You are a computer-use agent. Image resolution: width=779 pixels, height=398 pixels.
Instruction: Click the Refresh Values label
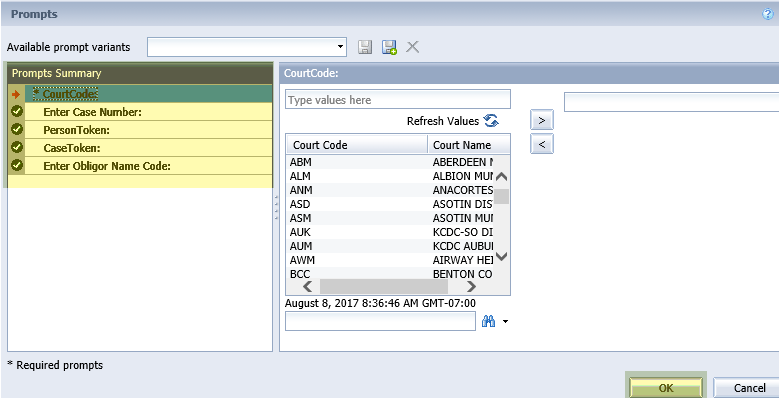[443, 121]
